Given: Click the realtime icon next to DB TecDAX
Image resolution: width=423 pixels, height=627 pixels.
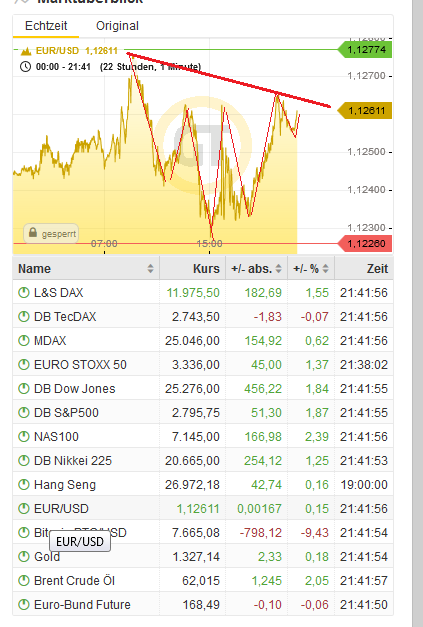Looking at the screenshot, I should (x=24, y=317).
